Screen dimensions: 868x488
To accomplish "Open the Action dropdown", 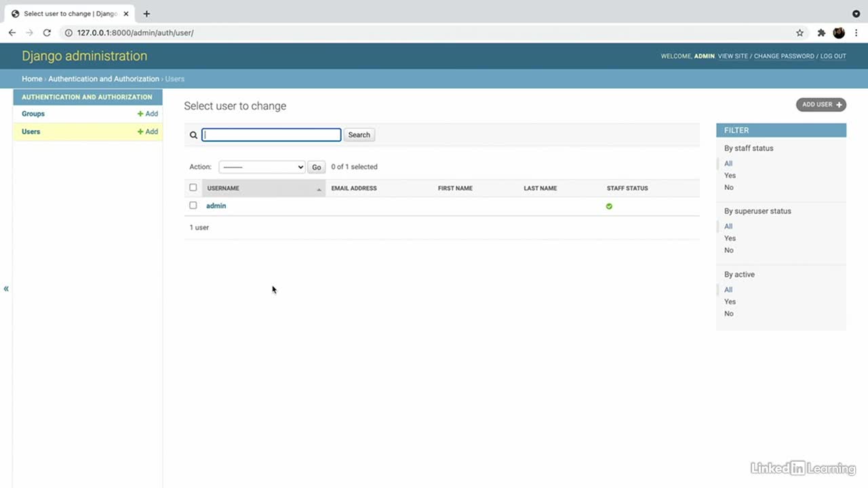I will [262, 167].
